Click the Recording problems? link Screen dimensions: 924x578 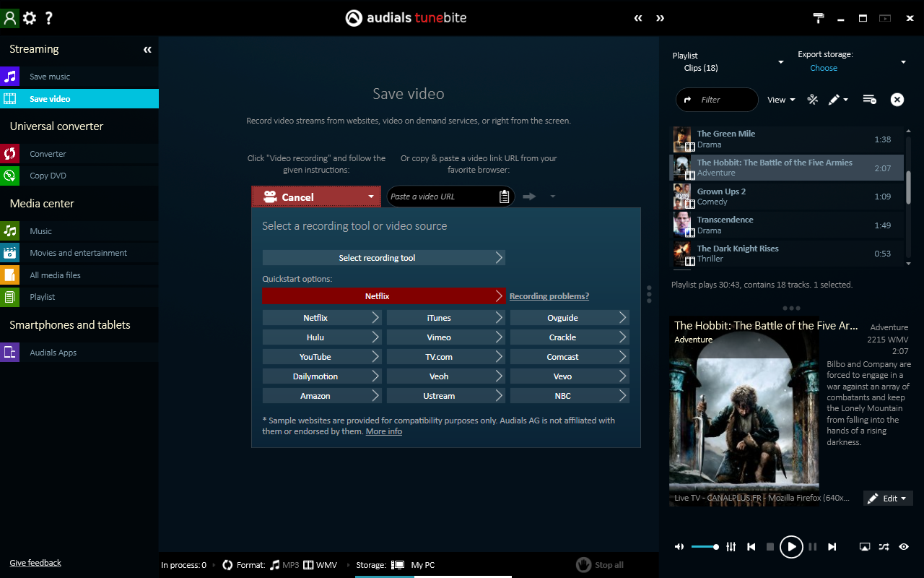549,296
